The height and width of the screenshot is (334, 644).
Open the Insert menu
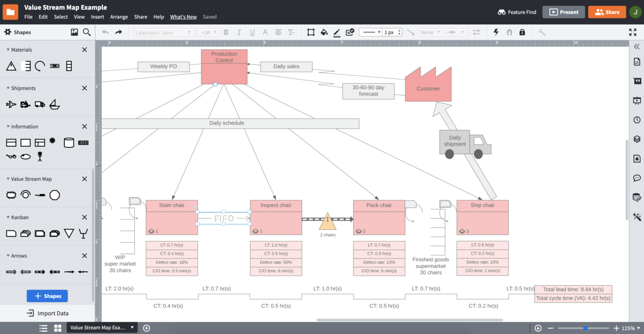[x=97, y=17]
